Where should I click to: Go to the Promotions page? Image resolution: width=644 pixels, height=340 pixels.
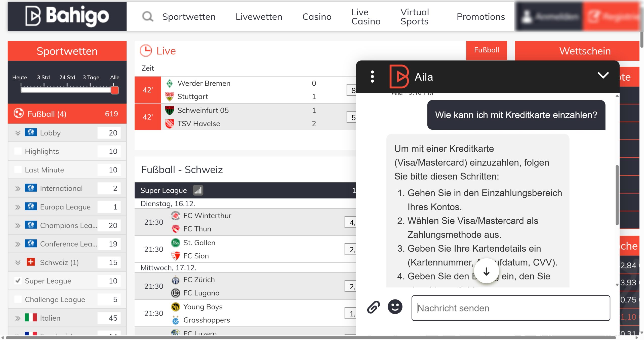[481, 17]
